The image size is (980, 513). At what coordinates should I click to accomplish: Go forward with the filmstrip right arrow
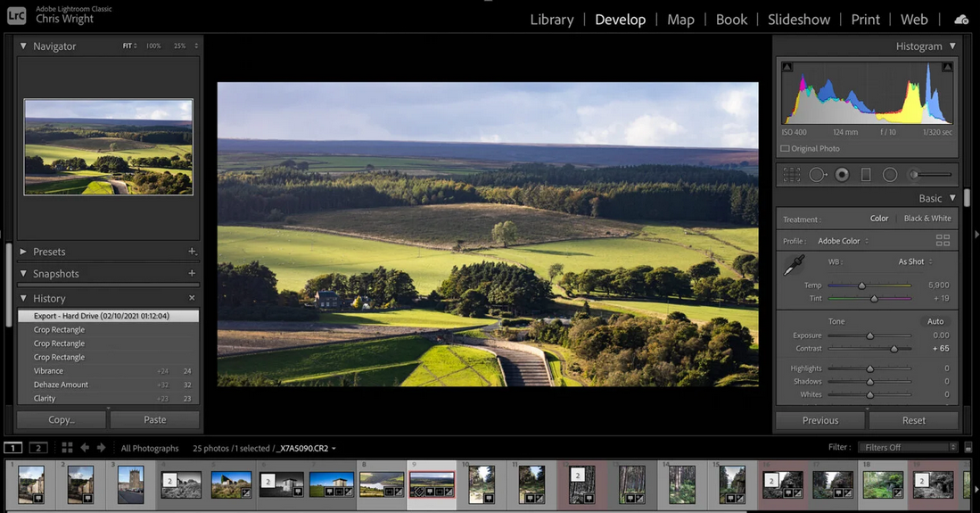coord(102,448)
